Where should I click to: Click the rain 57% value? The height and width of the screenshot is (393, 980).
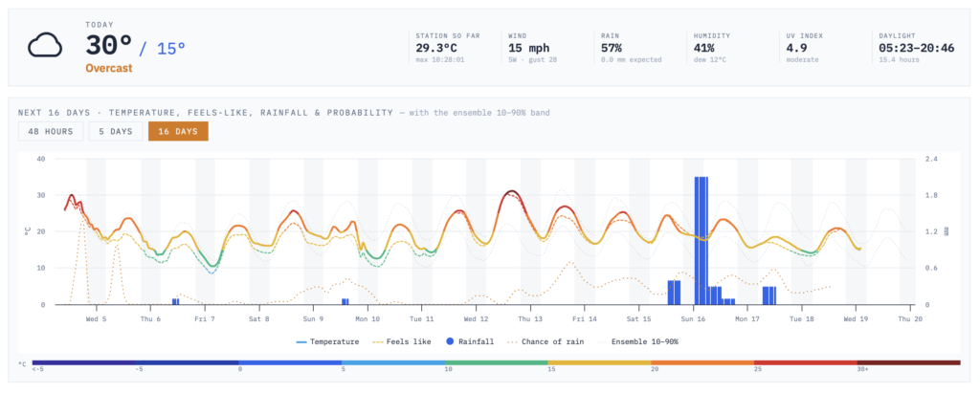coord(612,48)
